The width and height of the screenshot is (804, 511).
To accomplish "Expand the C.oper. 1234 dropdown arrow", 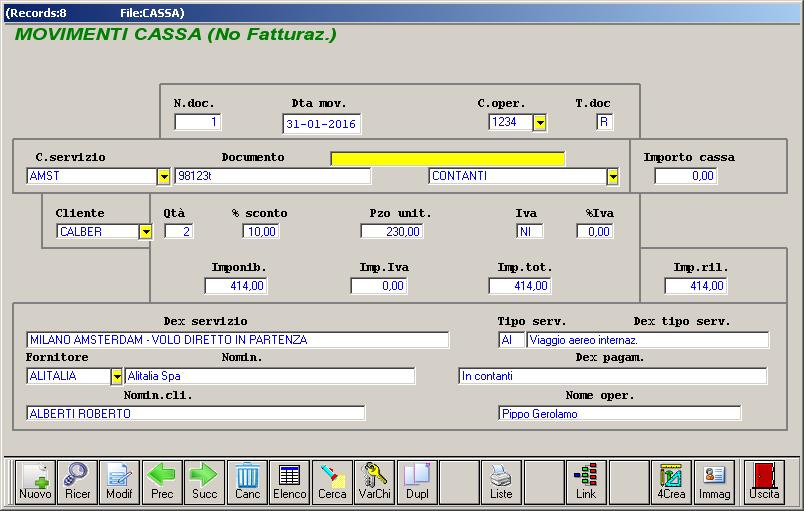I will point(539,122).
